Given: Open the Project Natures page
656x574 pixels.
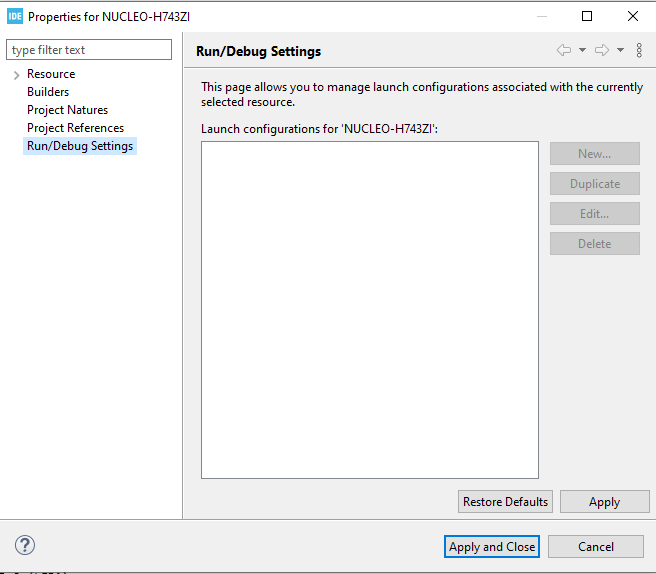Looking at the screenshot, I should point(67,110).
